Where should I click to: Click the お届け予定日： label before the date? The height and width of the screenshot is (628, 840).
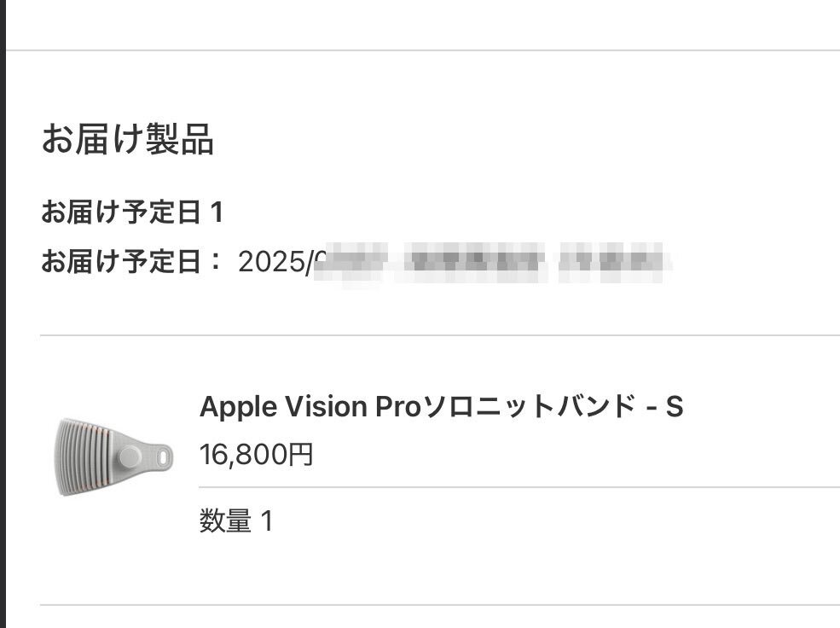pyautogui.click(x=132, y=261)
